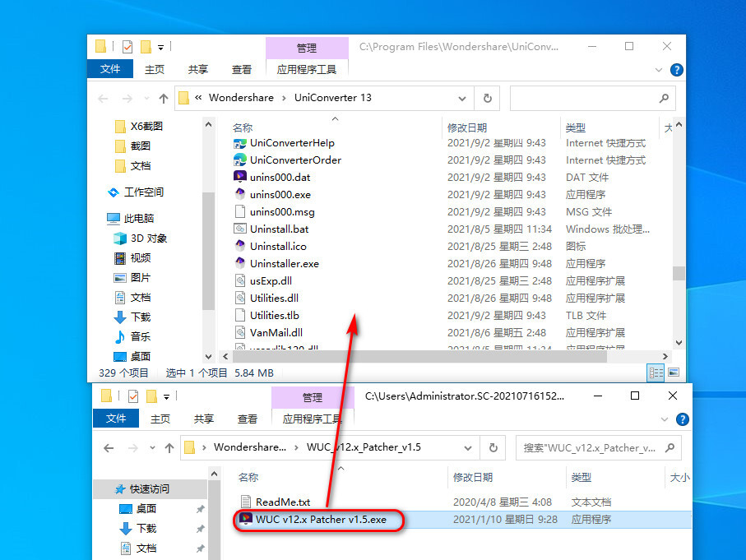746x560 pixels.
Task: Switch to details view in upper status bar
Action: click(656, 373)
